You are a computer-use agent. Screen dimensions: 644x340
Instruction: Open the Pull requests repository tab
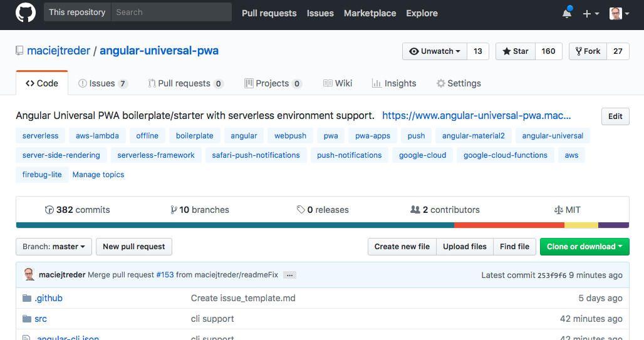(x=185, y=83)
